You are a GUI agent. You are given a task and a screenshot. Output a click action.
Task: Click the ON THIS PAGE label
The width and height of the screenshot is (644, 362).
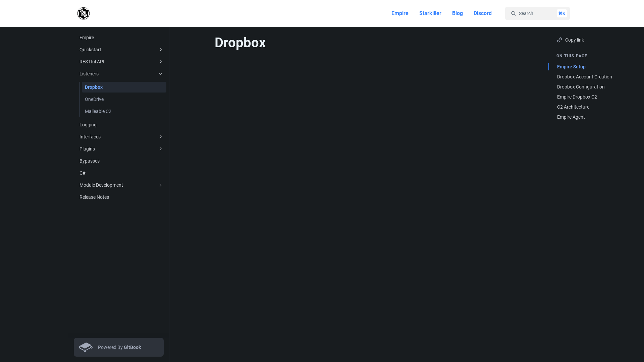coord(572,56)
